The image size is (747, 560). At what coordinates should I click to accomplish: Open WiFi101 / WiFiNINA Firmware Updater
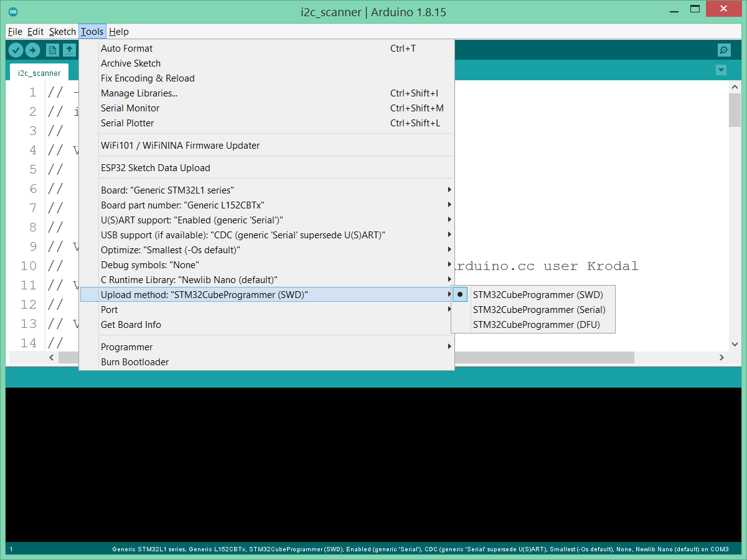(267, 146)
